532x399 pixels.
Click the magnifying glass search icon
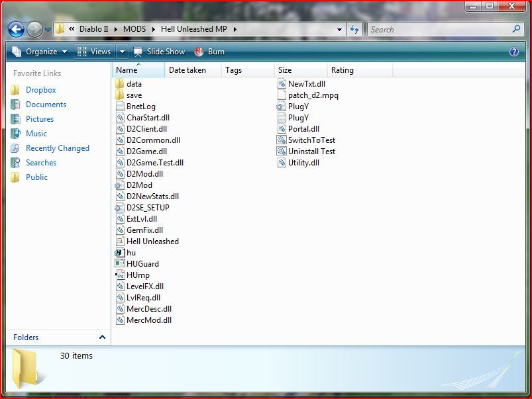pyautogui.click(x=516, y=29)
